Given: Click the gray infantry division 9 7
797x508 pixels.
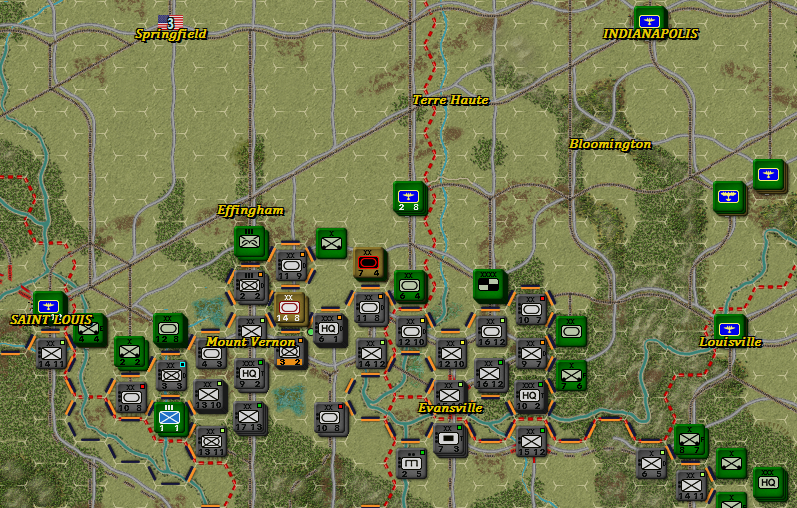Looking at the screenshot, I should [531, 353].
